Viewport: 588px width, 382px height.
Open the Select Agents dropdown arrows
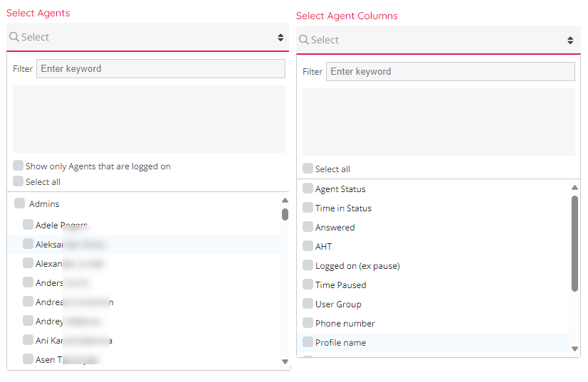point(280,37)
